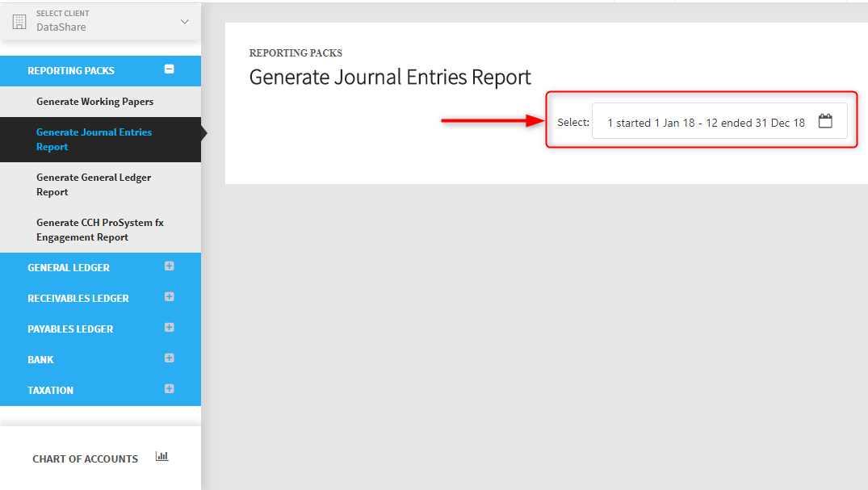Expand the Taxation section plus icon

pyautogui.click(x=170, y=388)
